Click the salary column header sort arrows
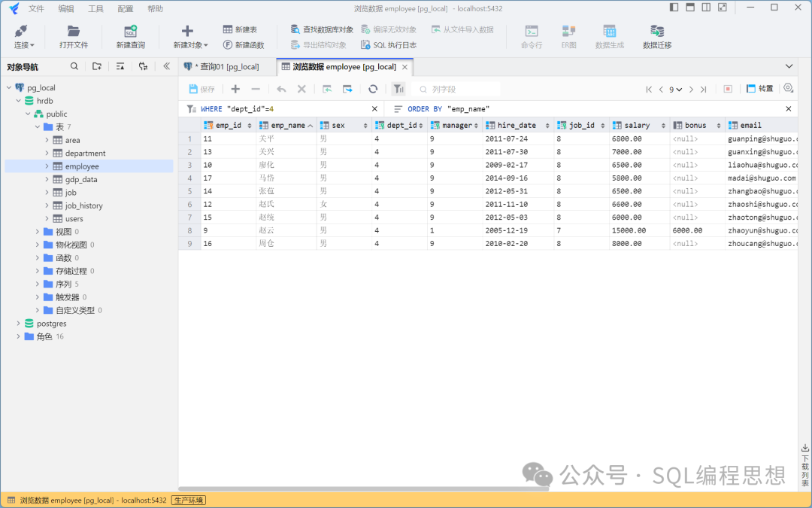812x508 pixels. pos(662,126)
